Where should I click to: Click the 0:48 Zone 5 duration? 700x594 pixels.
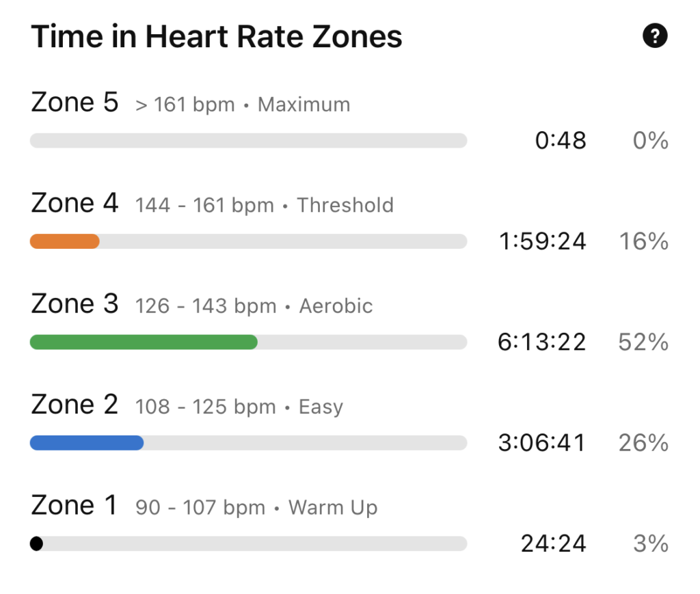point(561,141)
